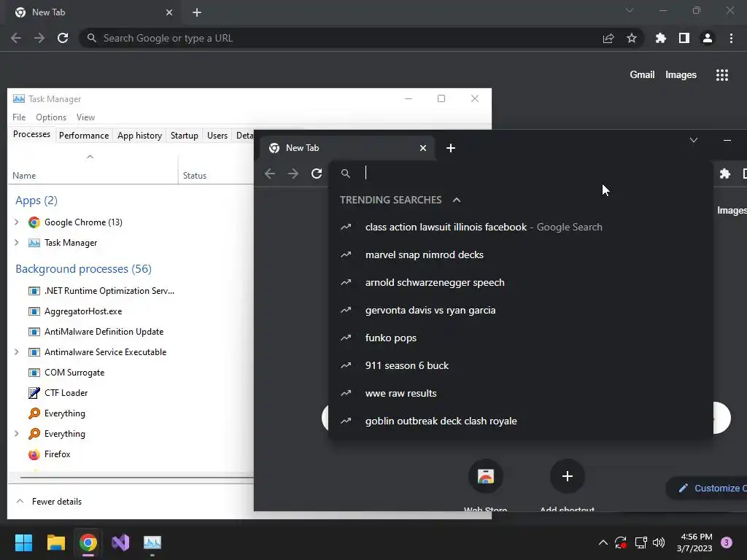
Task: Bookmark page with the star icon
Action: tap(632, 38)
